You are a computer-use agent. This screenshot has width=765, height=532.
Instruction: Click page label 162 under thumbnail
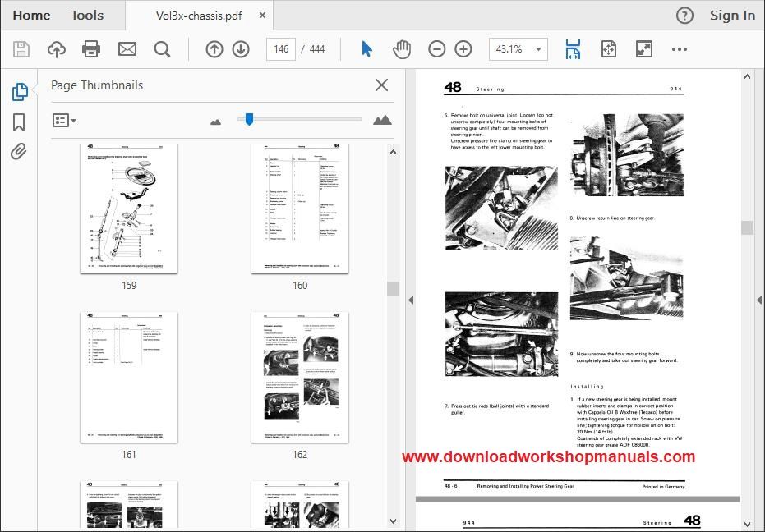click(x=300, y=455)
